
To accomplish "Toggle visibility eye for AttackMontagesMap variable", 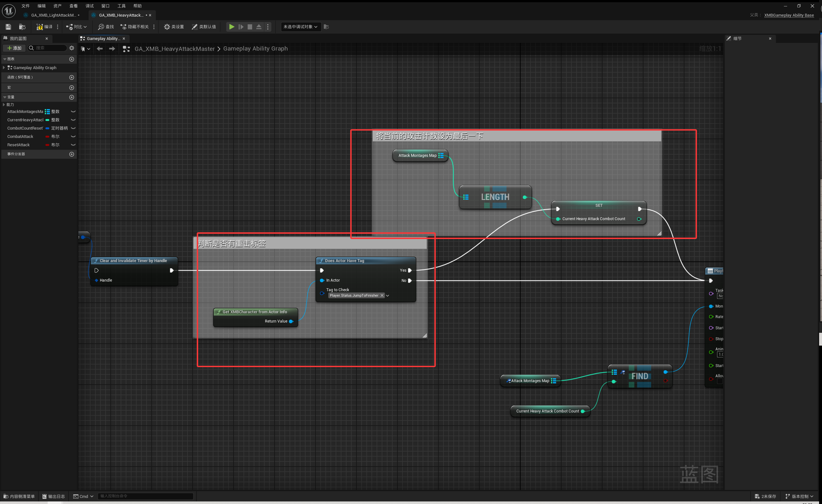I will coord(73,111).
